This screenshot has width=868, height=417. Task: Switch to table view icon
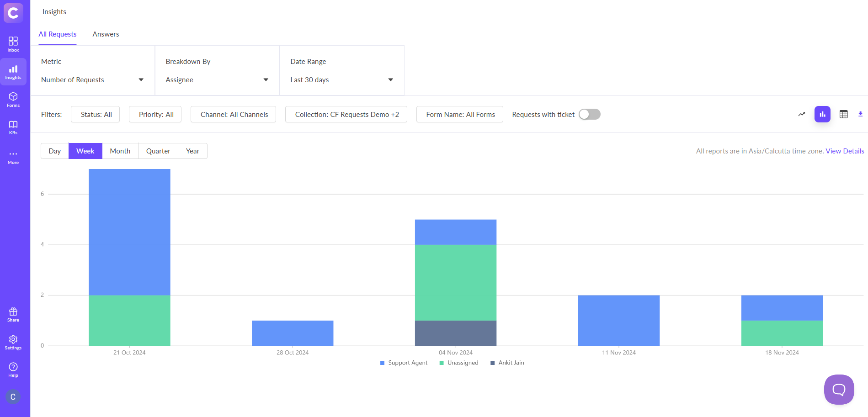click(x=843, y=114)
